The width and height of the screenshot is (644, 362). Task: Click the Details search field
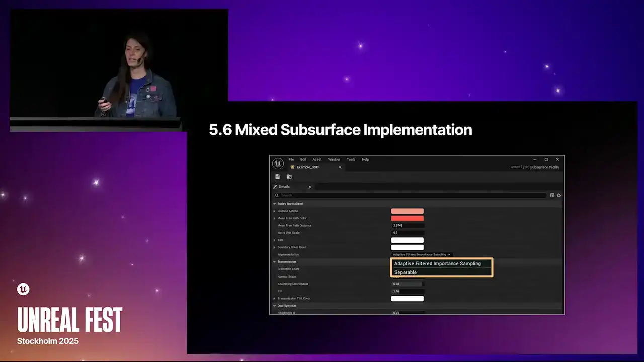(x=410, y=195)
